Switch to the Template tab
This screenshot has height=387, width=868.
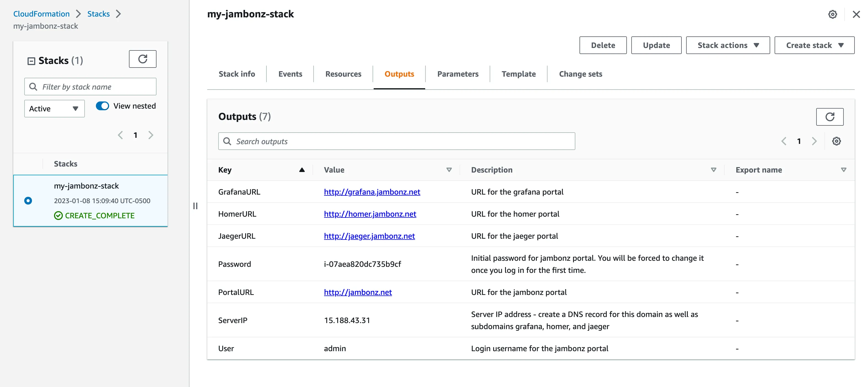pyautogui.click(x=519, y=74)
